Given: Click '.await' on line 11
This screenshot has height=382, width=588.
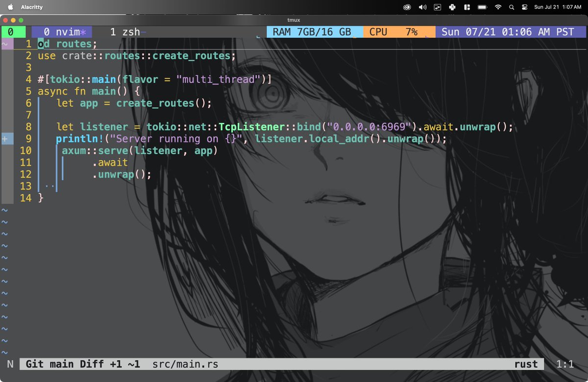Looking at the screenshot, I should point(110,162).
